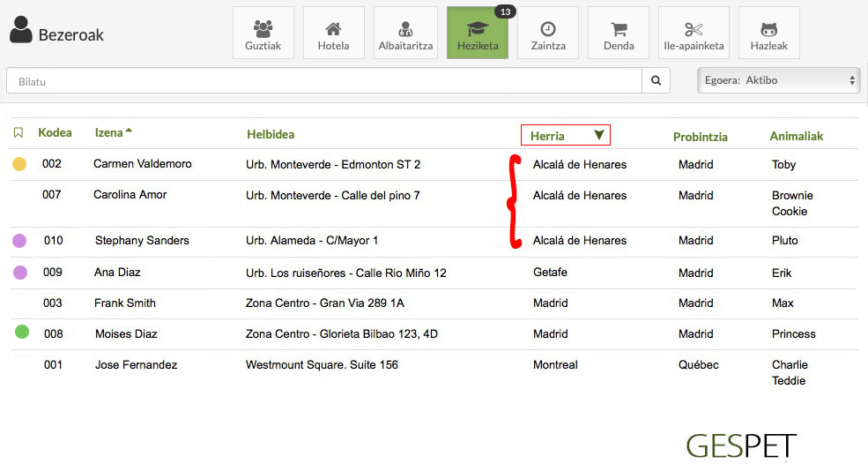
Task: Toggle the Izena column sort arrow
Action: coord(129,131)
